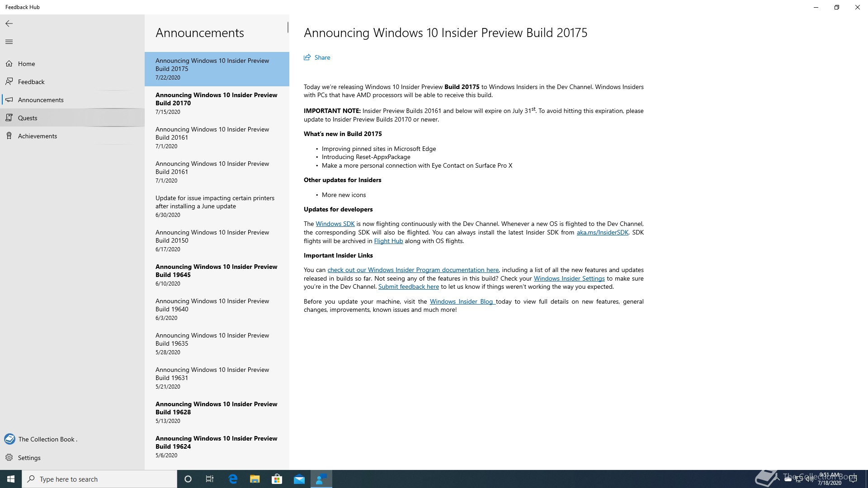The height and width of the screenshot is (488, 868).
Task: Click the back arrow icon
Action: click(9, 23)
